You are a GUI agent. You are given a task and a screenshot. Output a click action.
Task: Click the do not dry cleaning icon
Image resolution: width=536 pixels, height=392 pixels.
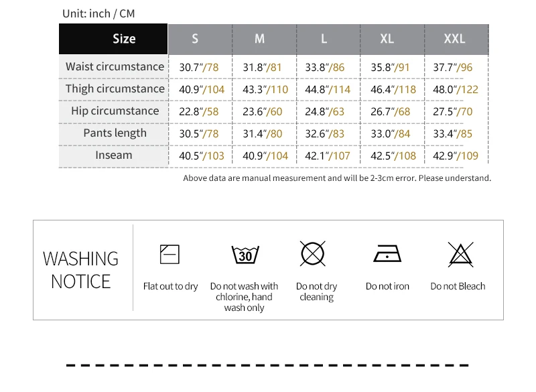click(313, 253)
